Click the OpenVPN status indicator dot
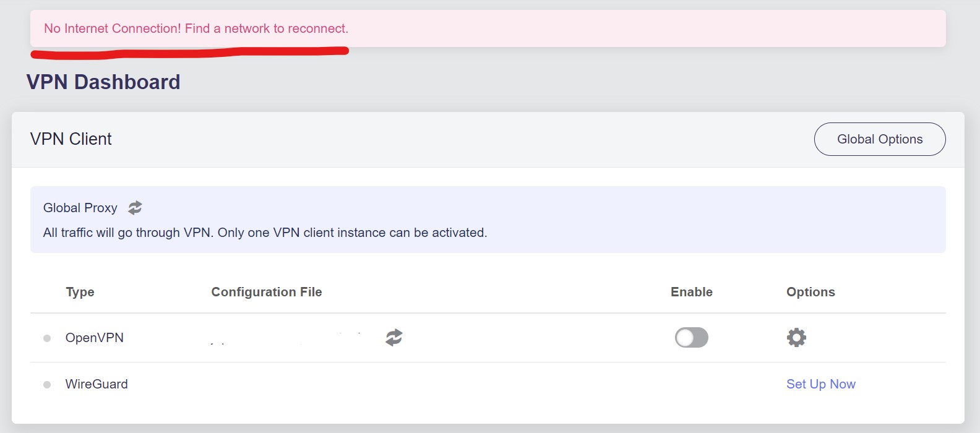 [47, 338]
